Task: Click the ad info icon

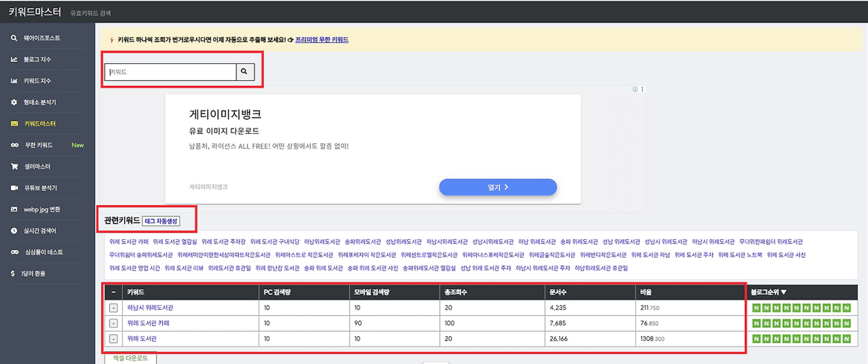Action: coord(635,89)
